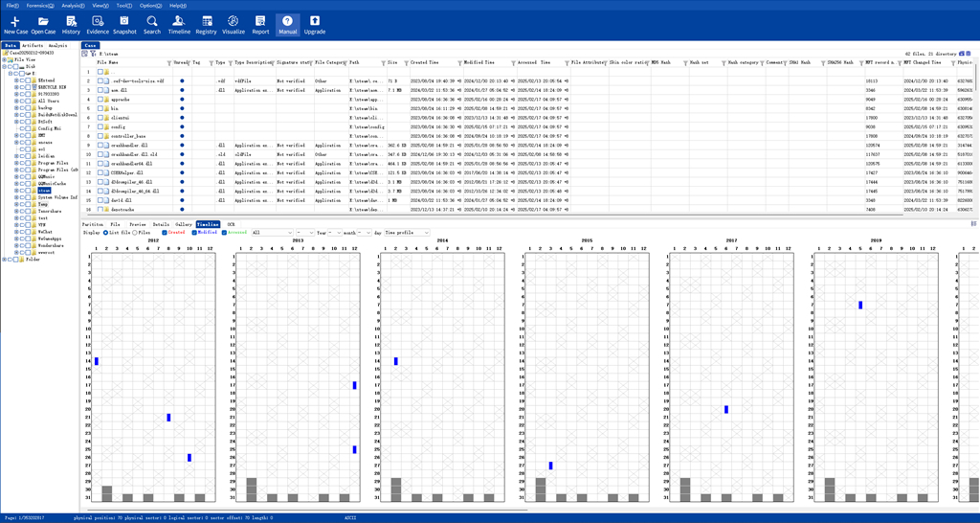Click the first icon beside file count
This screenshot has width=980, height=523.
coord(961,54)
